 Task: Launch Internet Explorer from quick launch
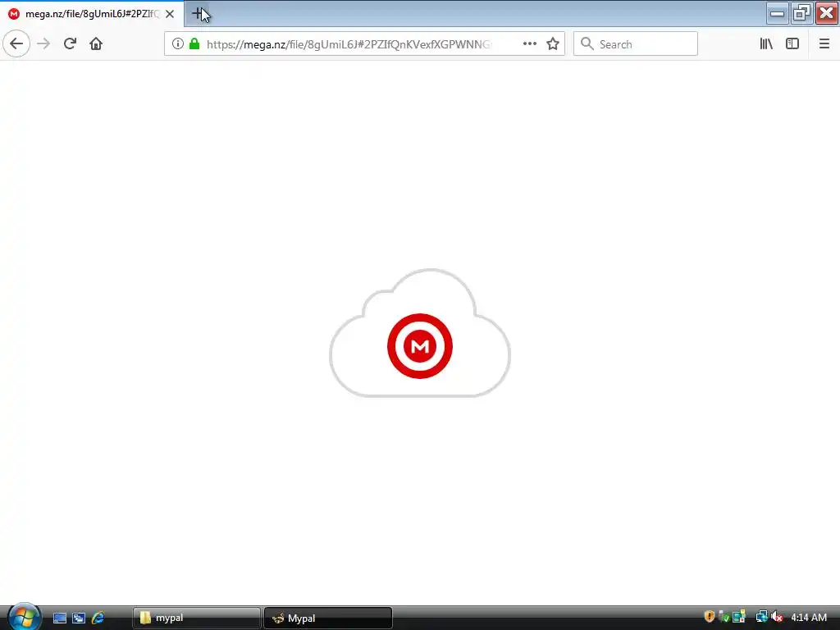98,618
